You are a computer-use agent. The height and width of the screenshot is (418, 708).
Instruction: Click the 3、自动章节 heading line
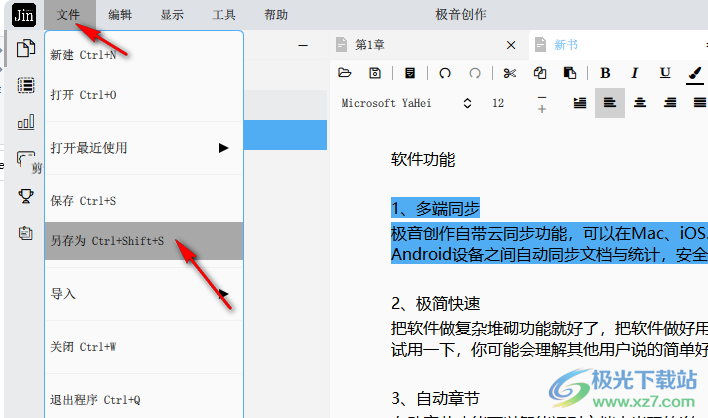click(435, 399)
